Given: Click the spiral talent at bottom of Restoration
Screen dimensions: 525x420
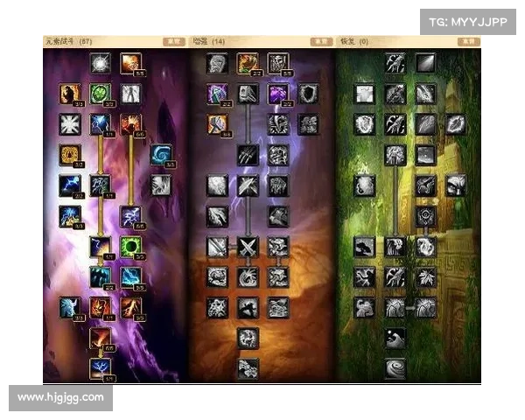Looking at the screenshot, I should pyautogui.click(x=395, y=368).
